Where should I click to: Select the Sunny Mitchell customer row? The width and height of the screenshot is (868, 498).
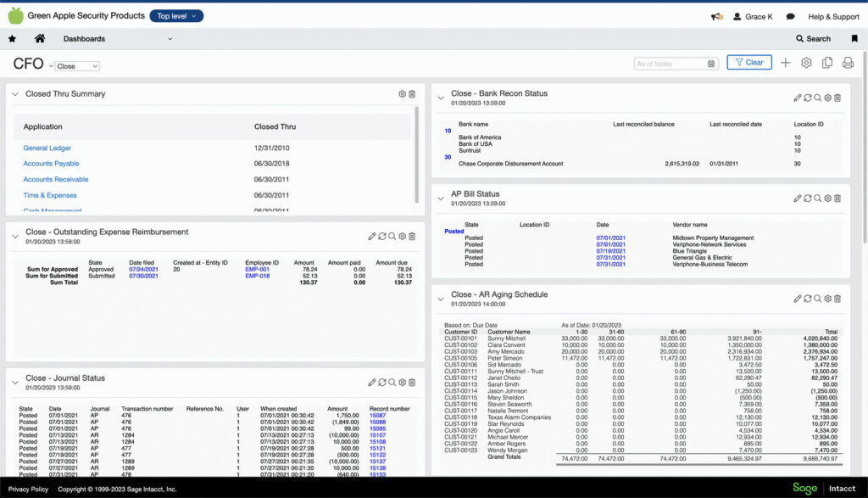pyautogui.click(x=641, y=339)
